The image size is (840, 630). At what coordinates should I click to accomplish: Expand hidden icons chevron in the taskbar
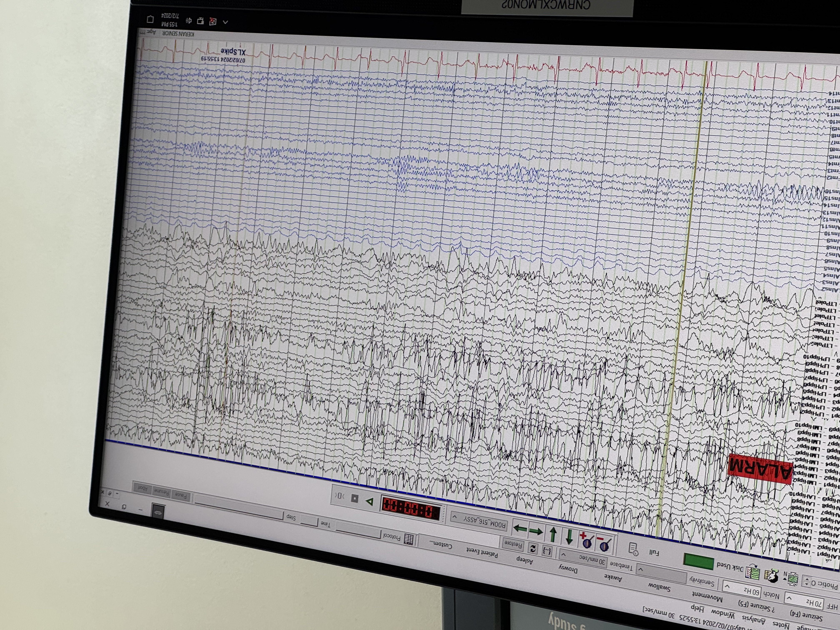[226, 22]
